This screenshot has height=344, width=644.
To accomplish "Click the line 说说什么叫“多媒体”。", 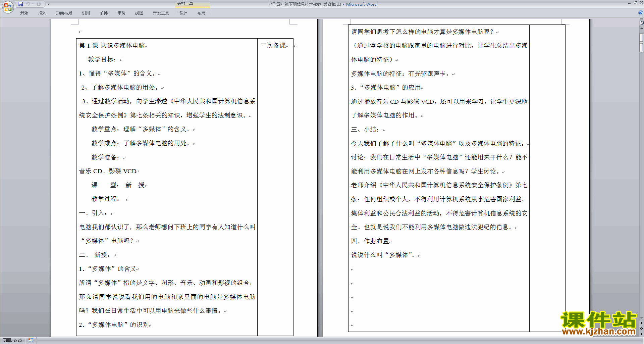I will (383, 255).
